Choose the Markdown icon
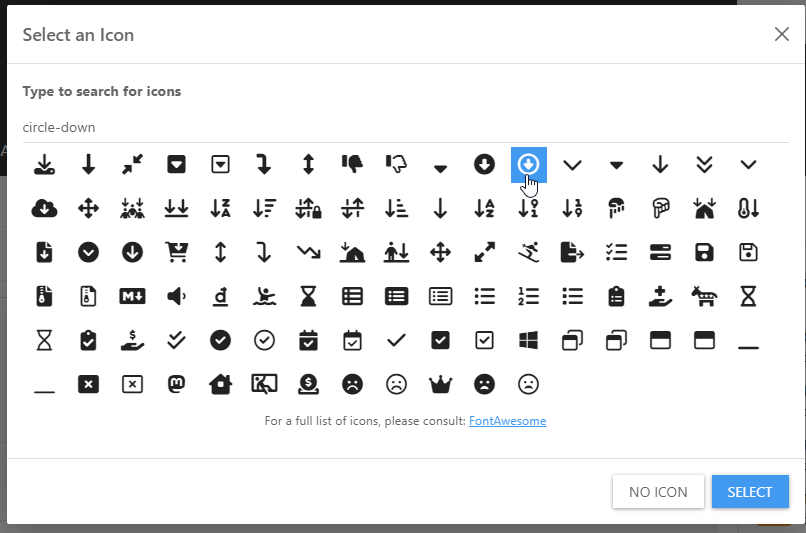 coord(132,296)
